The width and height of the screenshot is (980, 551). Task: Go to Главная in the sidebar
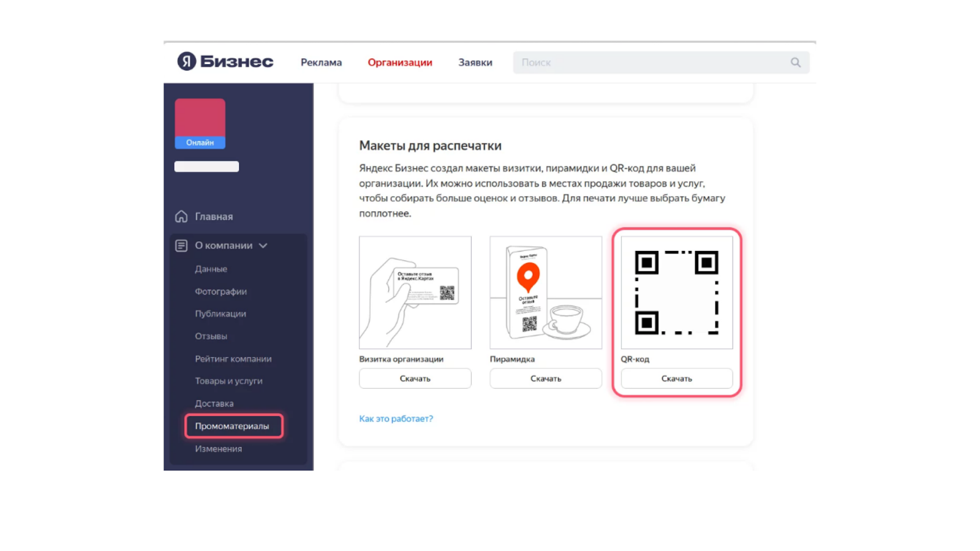pyautogui.click(x=214, y=216)
